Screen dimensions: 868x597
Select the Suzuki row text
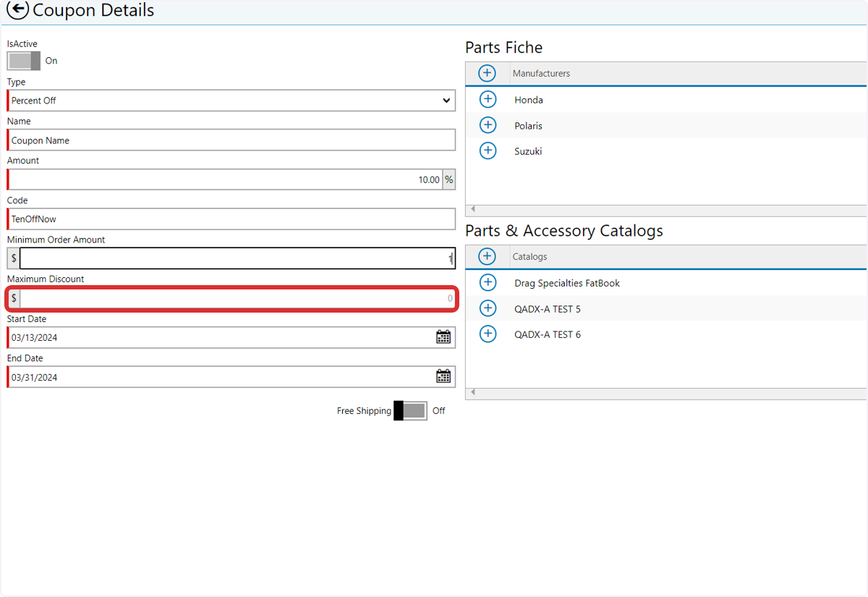tap(528, 151)
